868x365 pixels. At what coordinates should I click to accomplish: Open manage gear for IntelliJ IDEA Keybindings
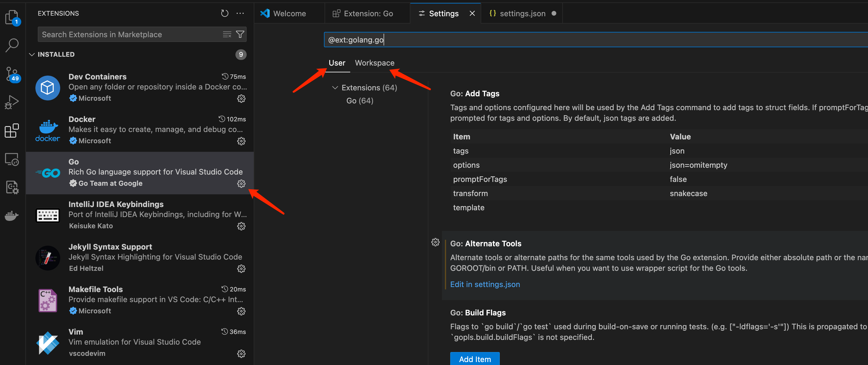coord(241,226)
